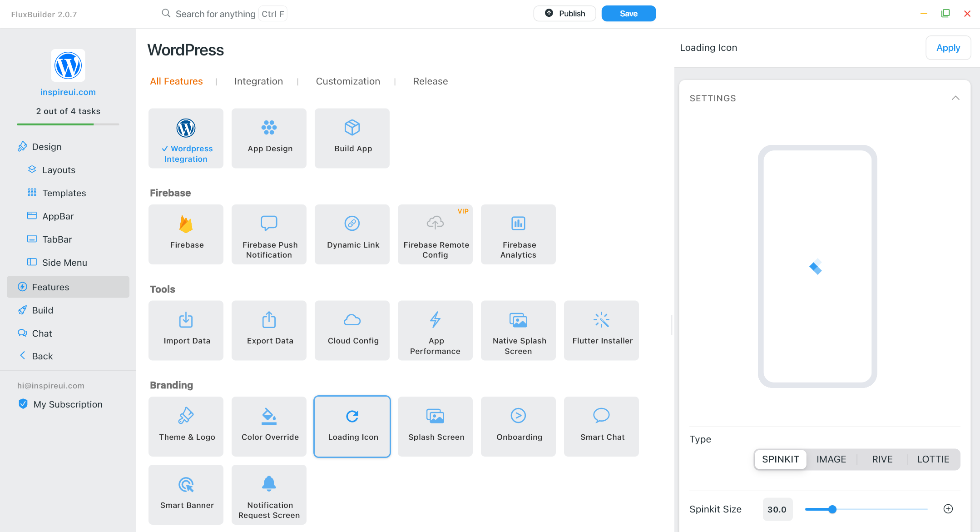Open the Dynamic Link feature

click(x=352, y=234)
